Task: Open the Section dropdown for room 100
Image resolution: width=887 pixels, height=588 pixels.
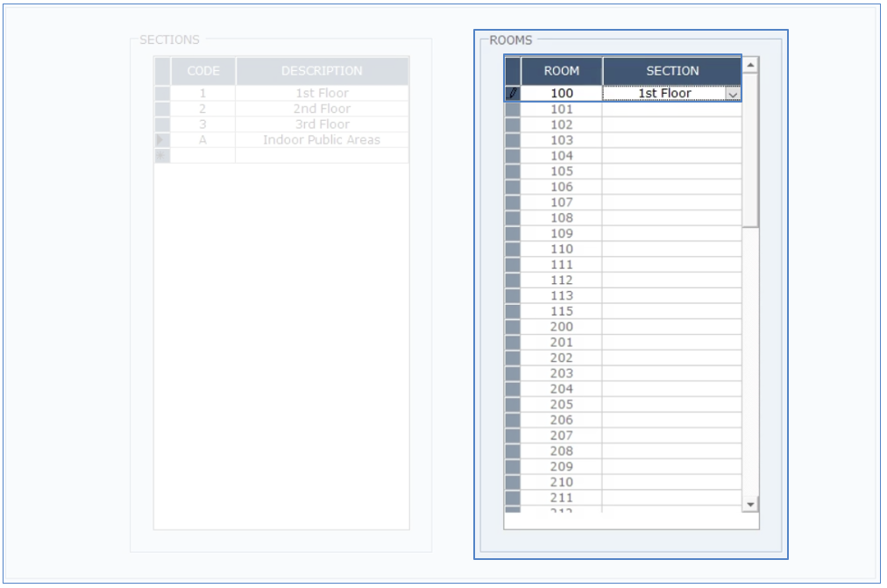Action: click(x=733, y=94)
